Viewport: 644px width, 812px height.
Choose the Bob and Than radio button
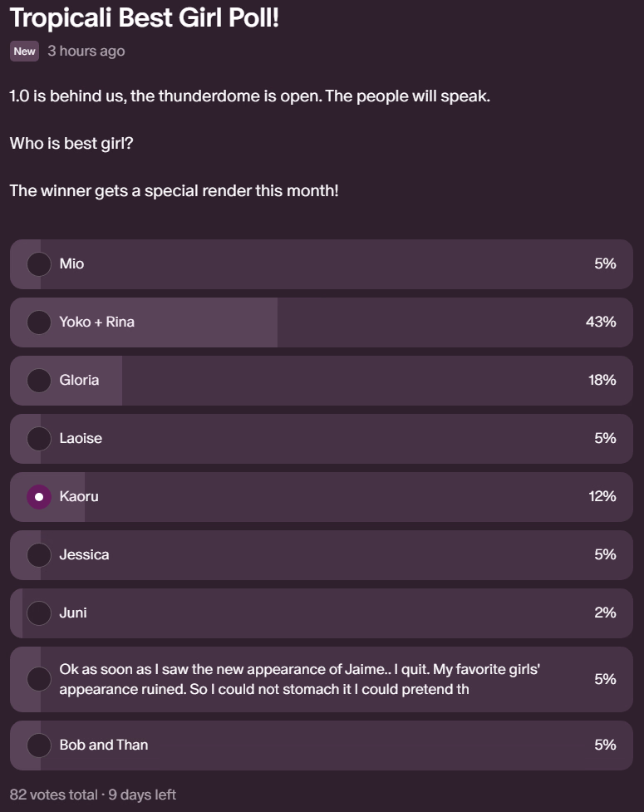tap(39, 746)
